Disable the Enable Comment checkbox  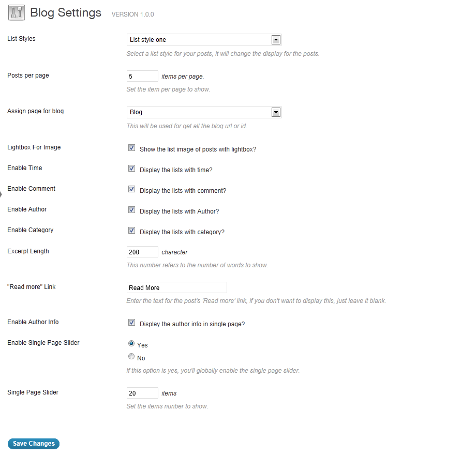tap(131, 189)
